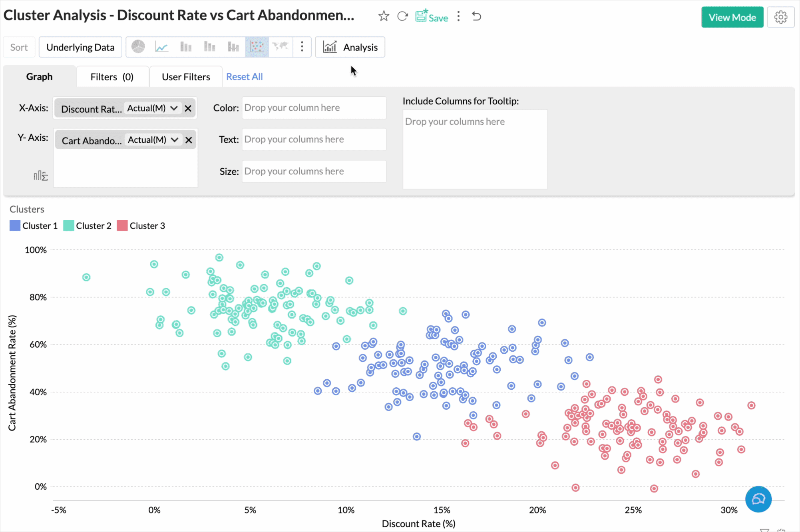Click the View Mode button
This screenshot has height=532, width=800.
tap(732, 17)
